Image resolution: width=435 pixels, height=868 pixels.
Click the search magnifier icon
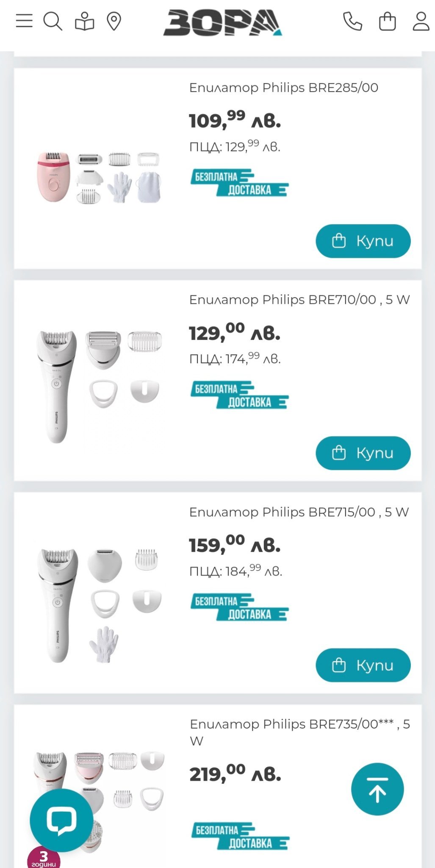[x=53, y=21]
